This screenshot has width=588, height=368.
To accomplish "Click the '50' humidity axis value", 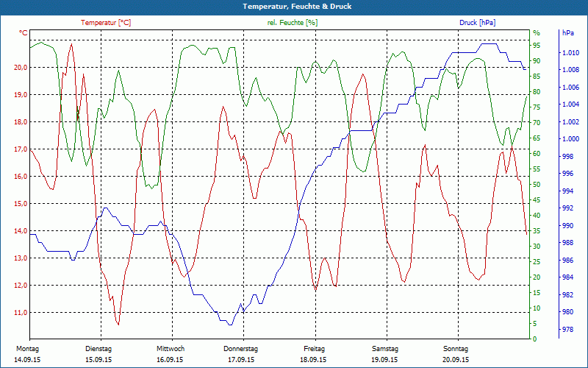I will [537, 185].
